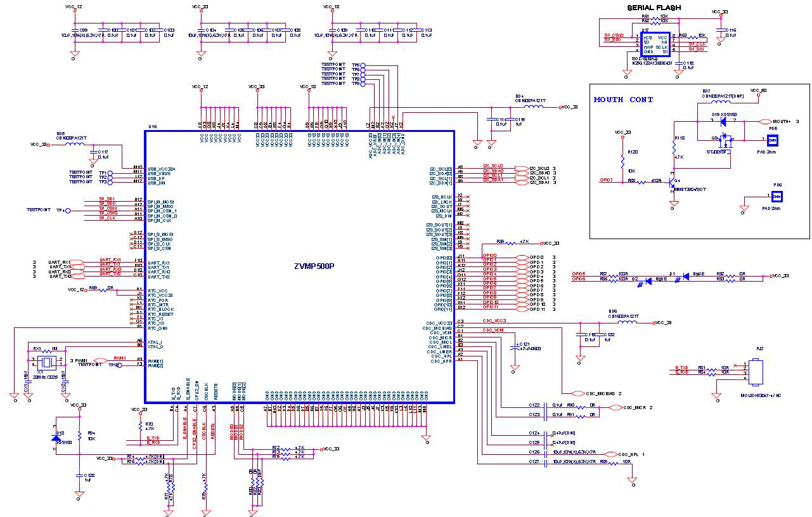Viewport: 812px width, 517px height.
Task: Click the E_TXD net label near RJ2
Action: tap(681, 367)
